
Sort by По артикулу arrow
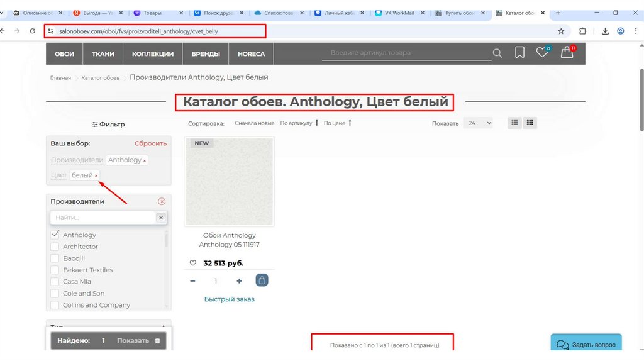(317, 123)
